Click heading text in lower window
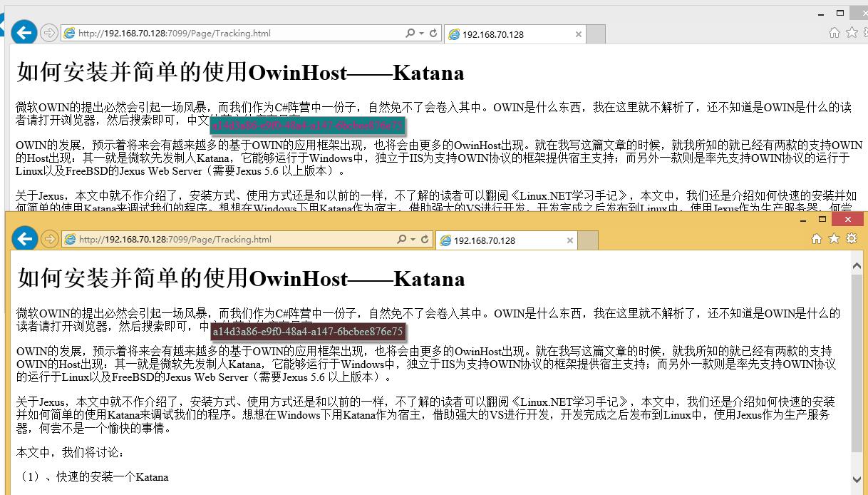This screenshot has width=868, height=495. (x=241, y=278)
